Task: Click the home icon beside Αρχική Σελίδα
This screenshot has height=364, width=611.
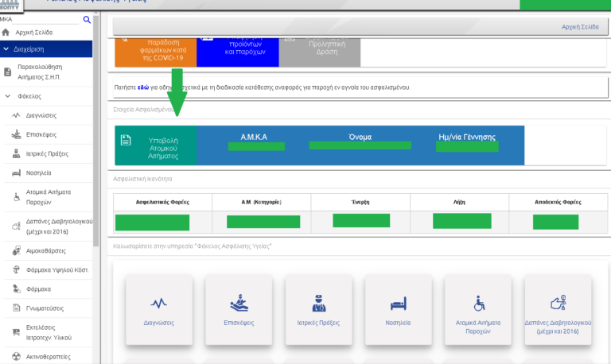Action: coord(6,33)
